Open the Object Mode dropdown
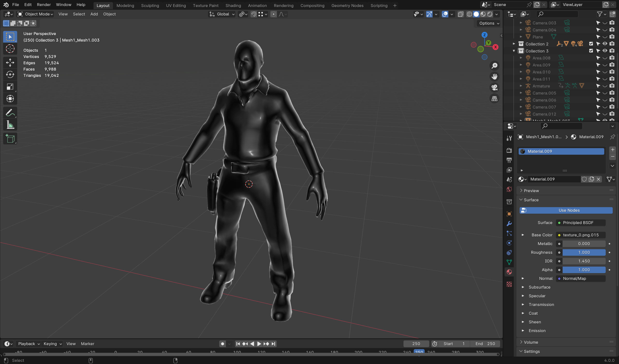Image resolution: width=619 pixels, height=364 pixels. [x=36, y=14]
